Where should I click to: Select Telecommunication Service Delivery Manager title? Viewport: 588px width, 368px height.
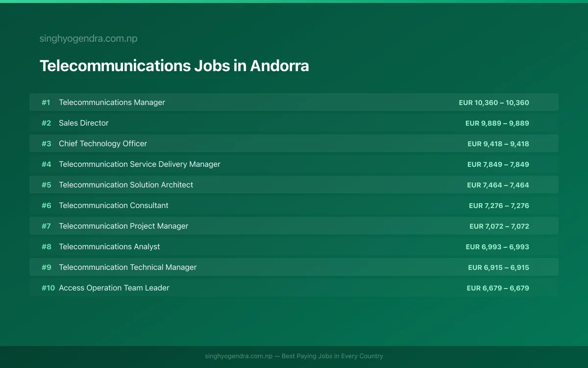tap(140, 164)
